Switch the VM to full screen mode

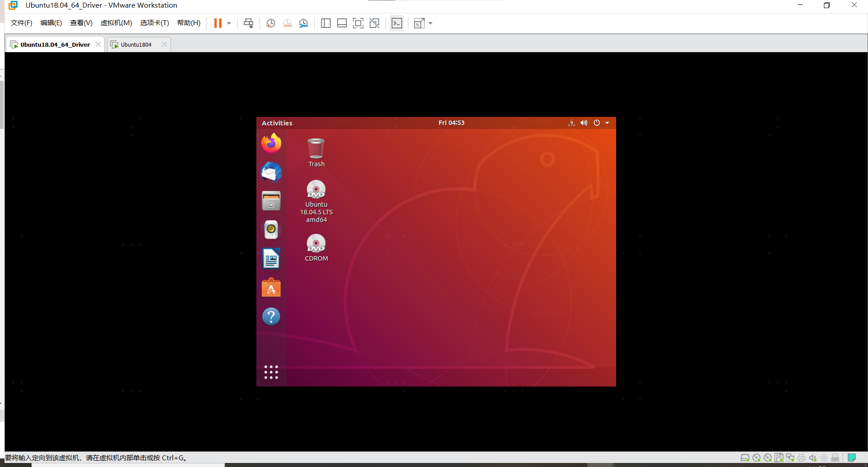358,23
